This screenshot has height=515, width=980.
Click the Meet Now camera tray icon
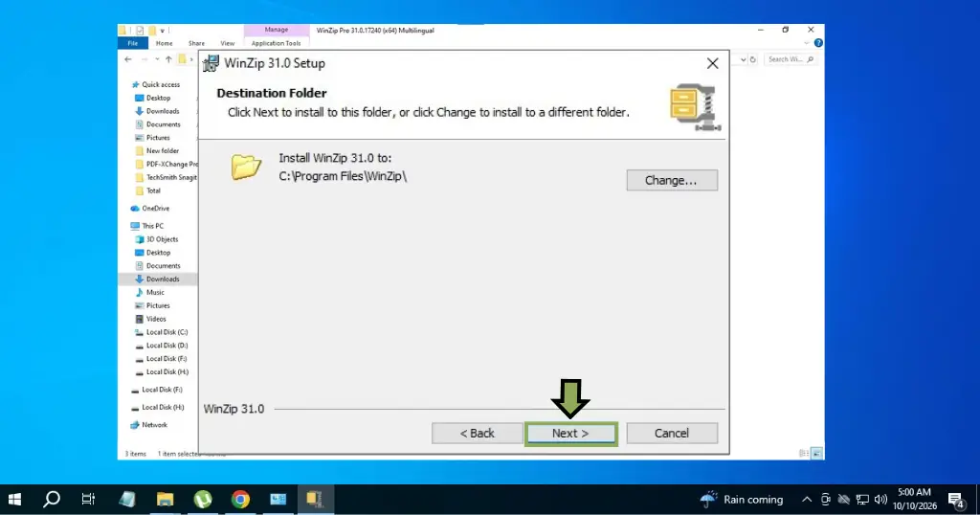pos(826,500)
